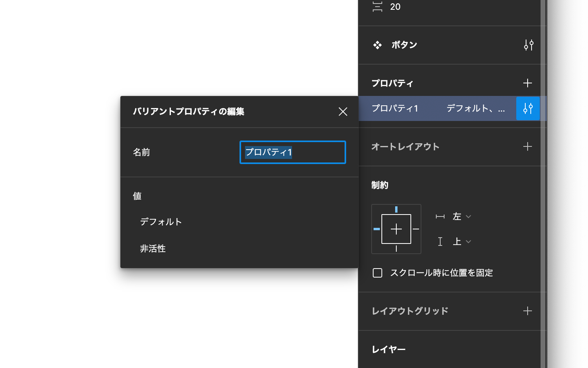This screenshot has height=368, width=588.
Task: Add a レイアウトグリッド with plus icon
Action: [528, 311]
